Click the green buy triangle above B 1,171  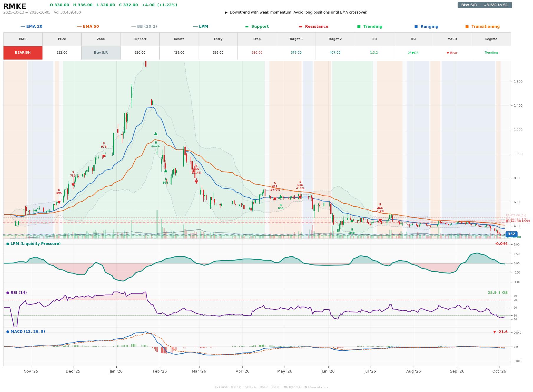pyautogui.click(x=156, y=134)
